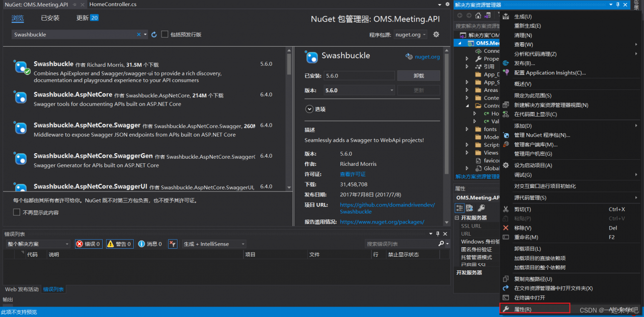Image resolution: width=644 pixels, height=317 pixels.
Task: Expand the Areas folder in Solution Explorer
Action: pyautogui.click(x=467, y=90)
